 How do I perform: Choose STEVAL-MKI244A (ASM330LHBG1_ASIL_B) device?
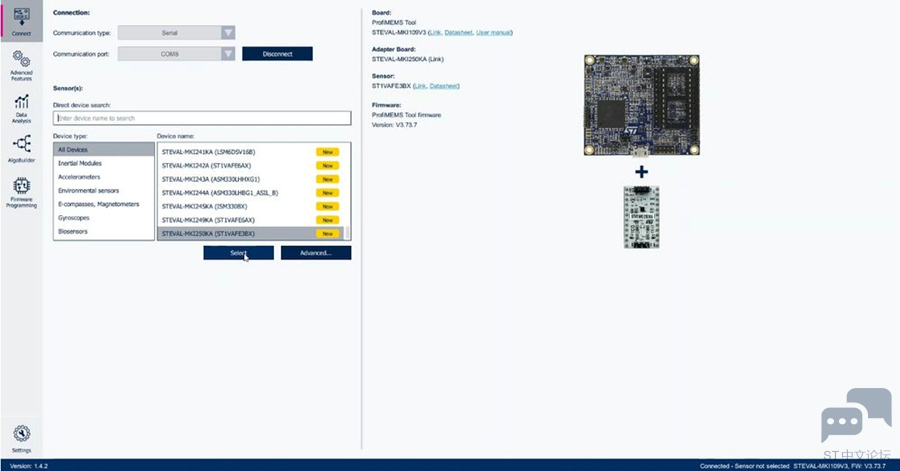(x=250, y=193)
